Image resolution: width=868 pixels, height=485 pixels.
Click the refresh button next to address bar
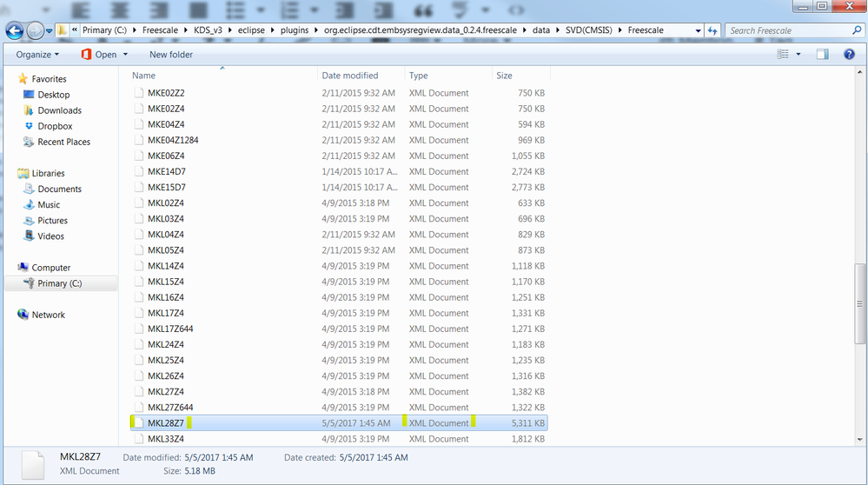712,30
